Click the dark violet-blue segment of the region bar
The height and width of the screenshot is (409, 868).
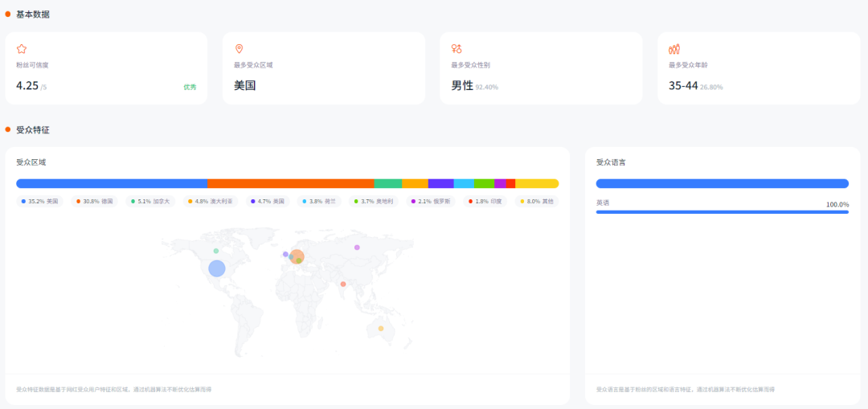click(x=441, y=184)
